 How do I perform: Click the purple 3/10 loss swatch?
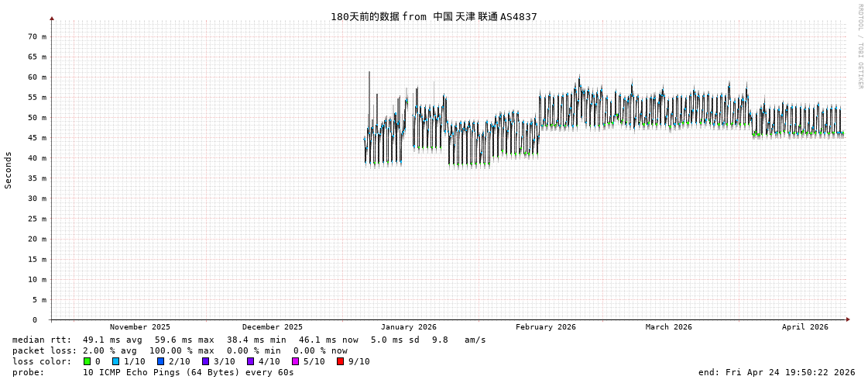click(206, 361)
